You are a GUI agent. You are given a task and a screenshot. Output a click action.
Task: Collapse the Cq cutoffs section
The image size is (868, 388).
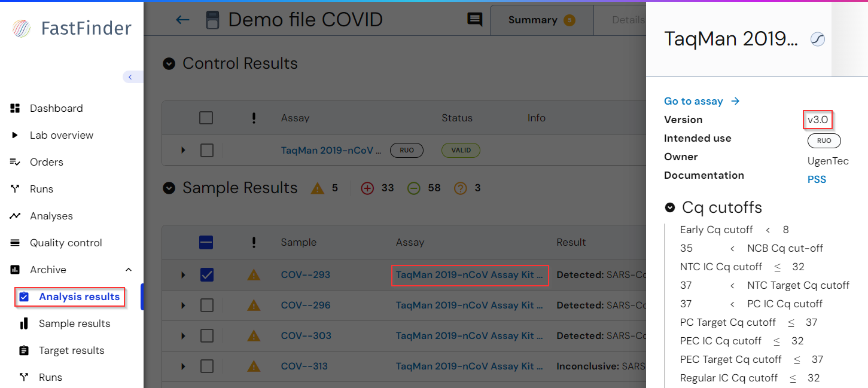click(670, 207)
